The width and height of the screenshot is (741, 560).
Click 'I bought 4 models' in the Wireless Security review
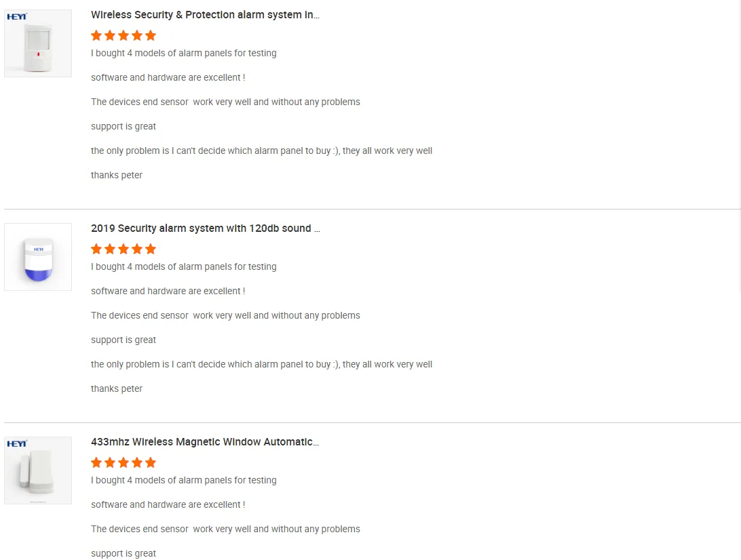coord(183,53)
